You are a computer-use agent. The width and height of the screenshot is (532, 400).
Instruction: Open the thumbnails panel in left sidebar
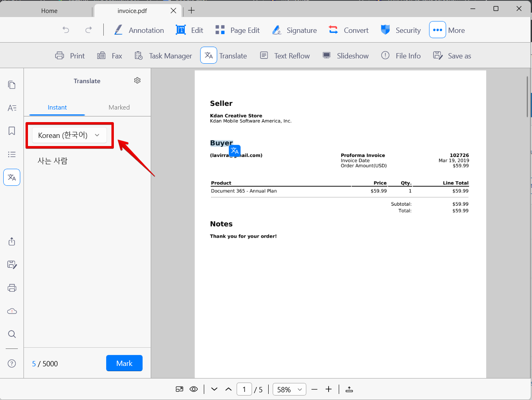pos(12,85)
